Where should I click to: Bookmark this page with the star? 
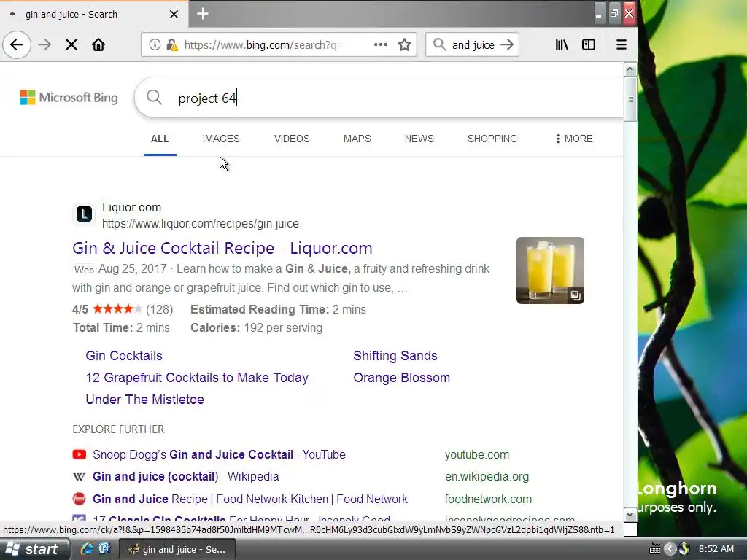click(x=404, y=44)
